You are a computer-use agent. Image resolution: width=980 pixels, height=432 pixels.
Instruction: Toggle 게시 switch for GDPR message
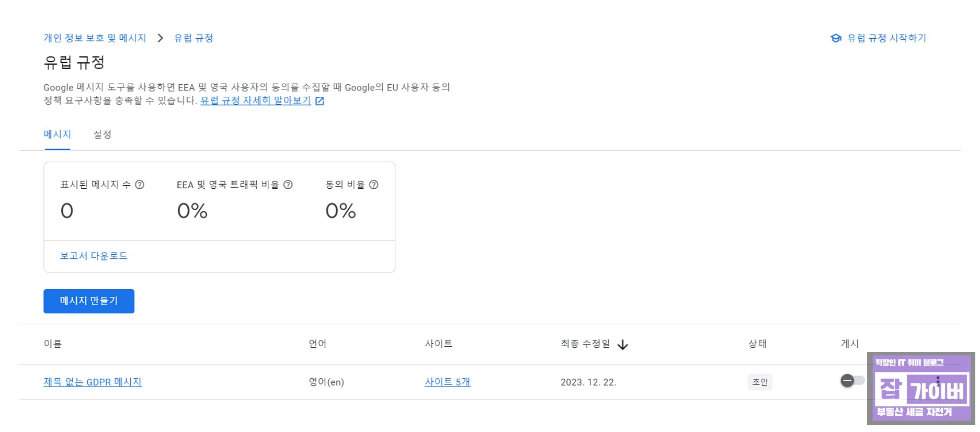[852, 381]
